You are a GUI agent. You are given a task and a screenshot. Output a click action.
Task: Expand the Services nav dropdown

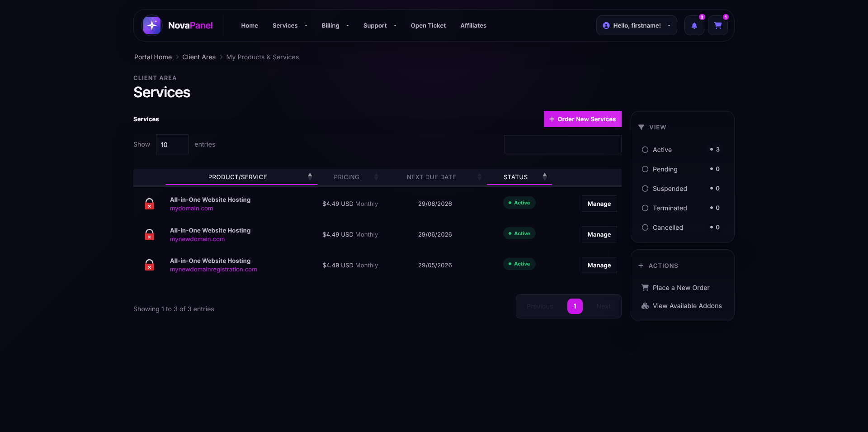pos(290,25)
